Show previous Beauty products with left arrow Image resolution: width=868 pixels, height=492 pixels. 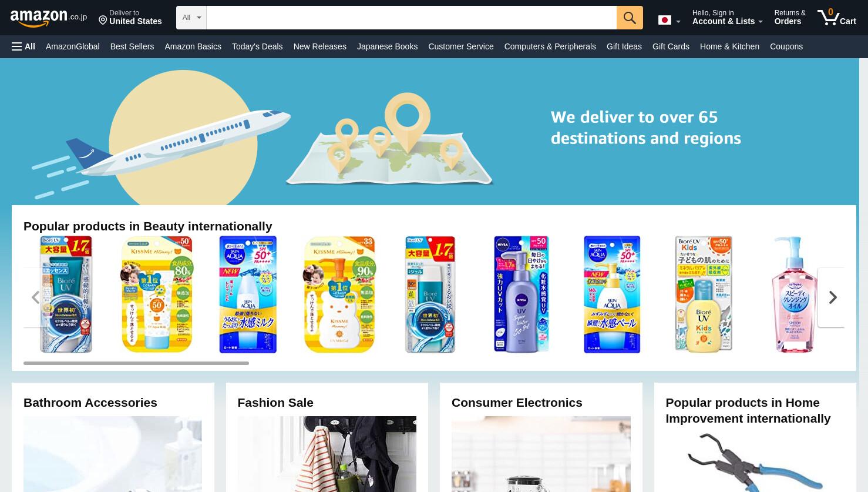click(36, 297)
